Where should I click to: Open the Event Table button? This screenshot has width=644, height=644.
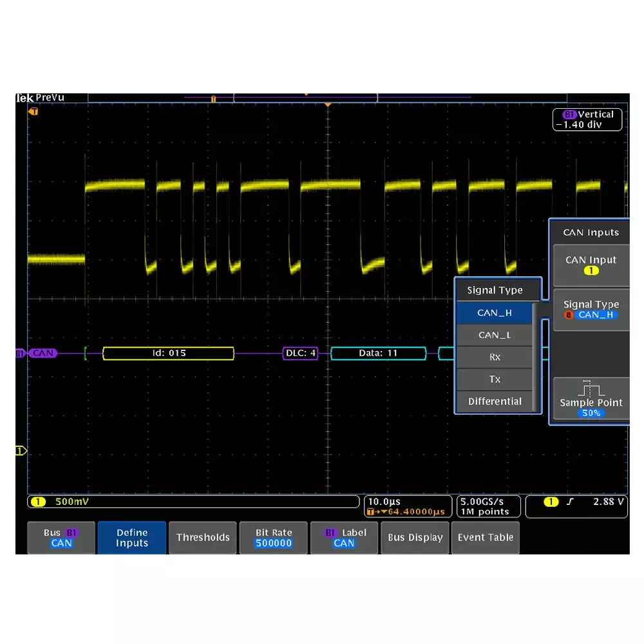pos(486,538)
